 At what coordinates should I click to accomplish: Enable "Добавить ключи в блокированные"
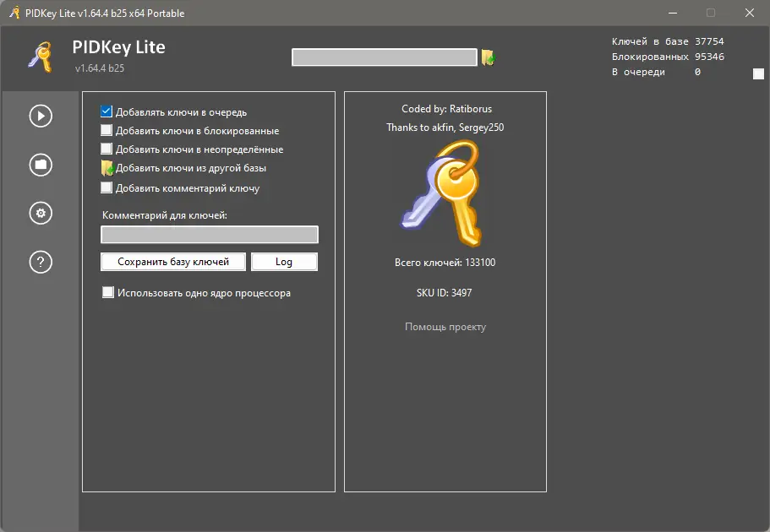pyautogui.click(x=106, y=130)
